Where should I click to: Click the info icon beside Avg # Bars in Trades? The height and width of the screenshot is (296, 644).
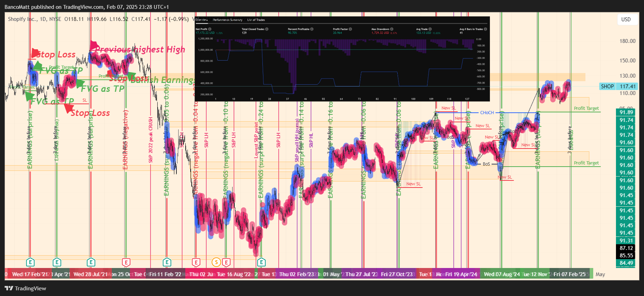pos(485,29)
